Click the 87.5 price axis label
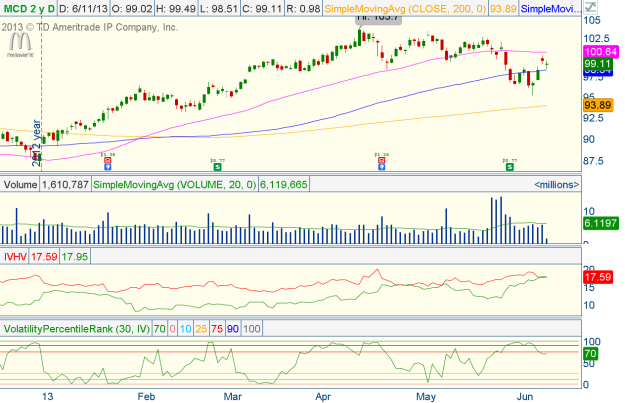625x403 pixels. [594, 161]
